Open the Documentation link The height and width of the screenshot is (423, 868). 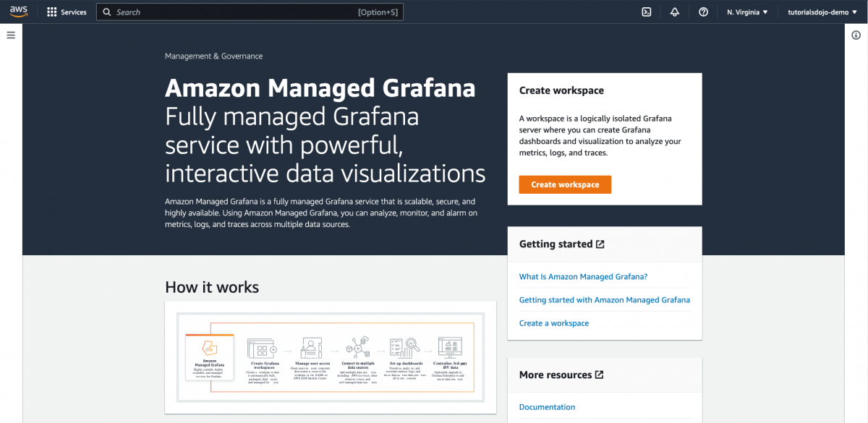click(x=547, y=406)
